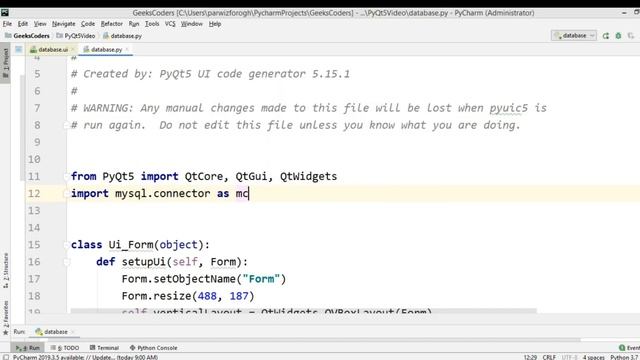Click 'Ui_Form' class name on line 15
Screen dimensions: 640x360
click(130, 245)
